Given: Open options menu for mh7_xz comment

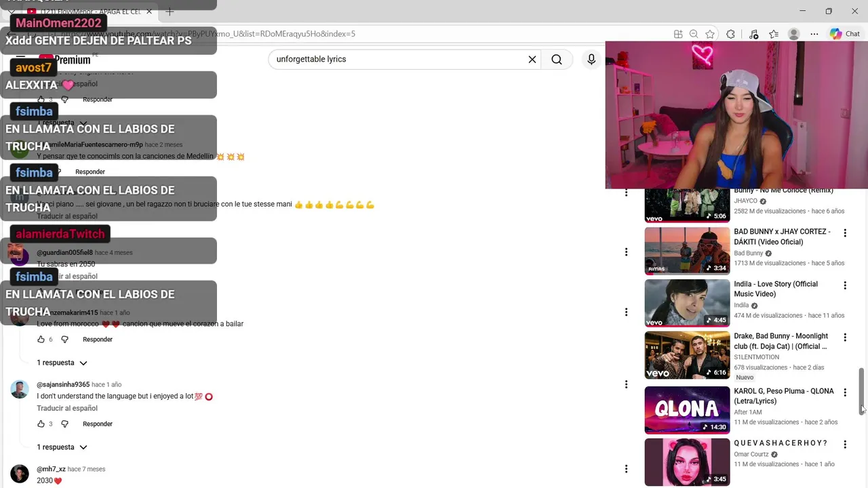Looking at the screenshot, I should (627, 469).
